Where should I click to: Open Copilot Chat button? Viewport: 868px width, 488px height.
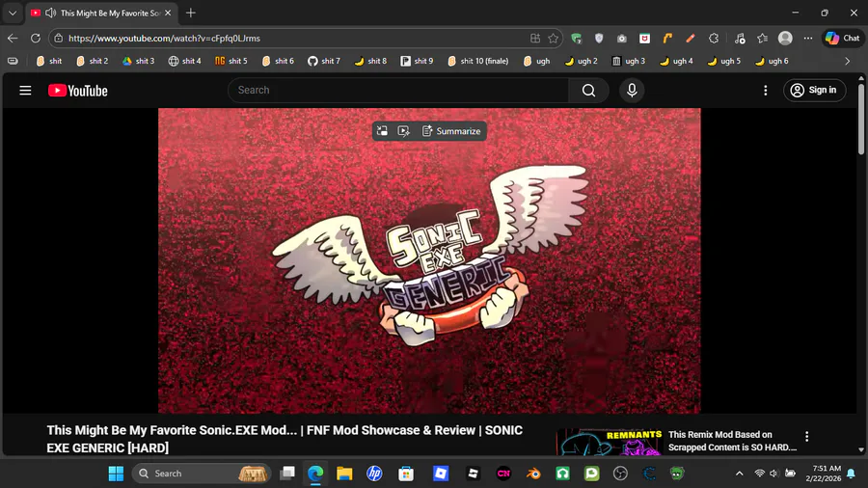click(843, 39)
